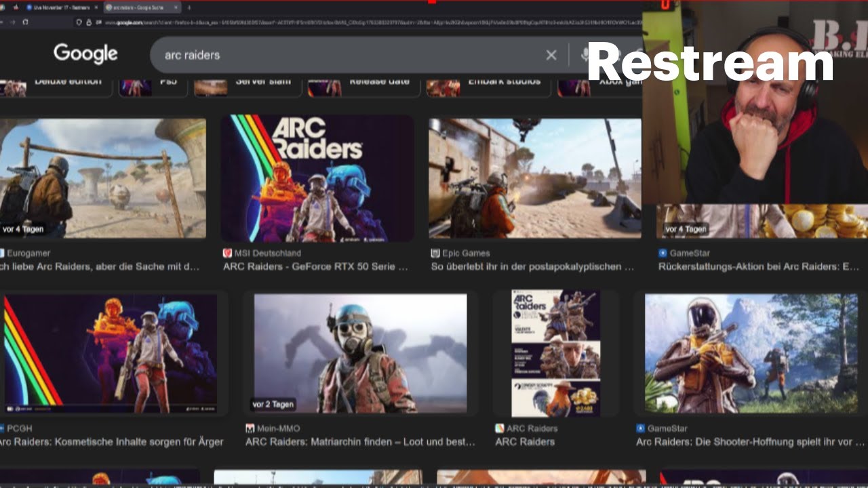This screenshot has width=868, height=488.
Task: Open 'ARC Raiders - GeForce RTX 50 Serie' link
Action: pos(316,267)
